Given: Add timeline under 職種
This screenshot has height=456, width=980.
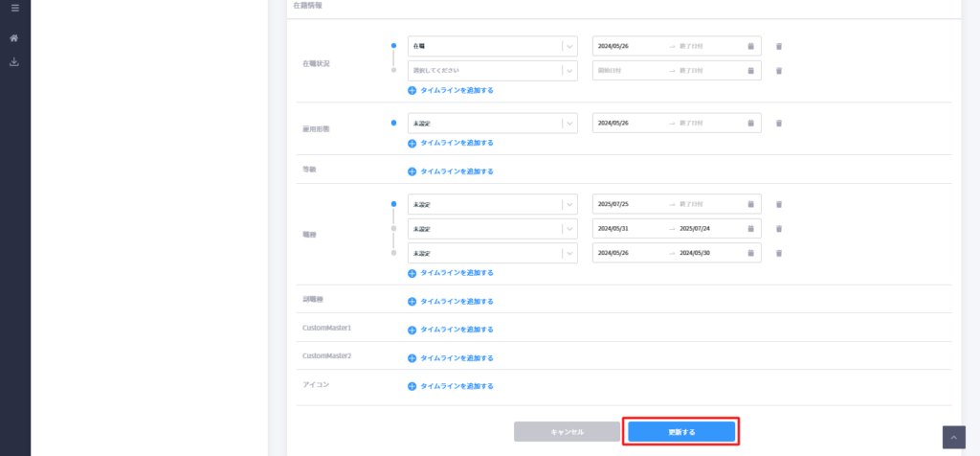Looking at the screenshot, I should pos(451,273).
